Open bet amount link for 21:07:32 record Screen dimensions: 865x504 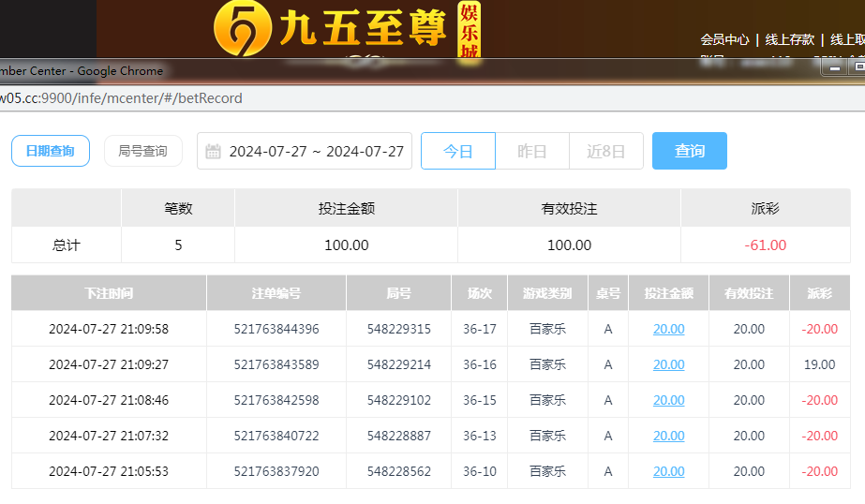(668, 436)
